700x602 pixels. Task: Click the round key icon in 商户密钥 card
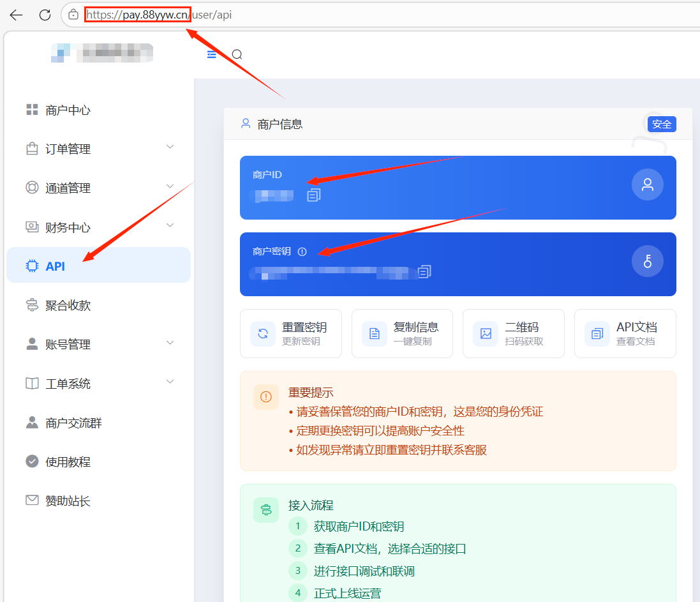click(647, 261)
